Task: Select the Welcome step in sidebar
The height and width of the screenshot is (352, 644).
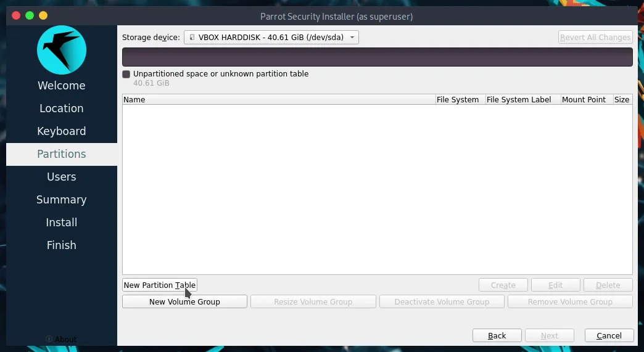Action: 62,85
